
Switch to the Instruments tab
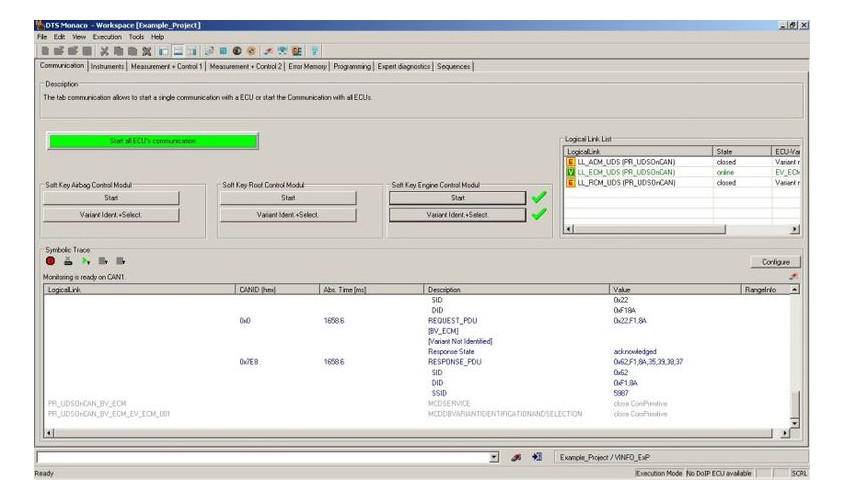[x=107, y=66]
